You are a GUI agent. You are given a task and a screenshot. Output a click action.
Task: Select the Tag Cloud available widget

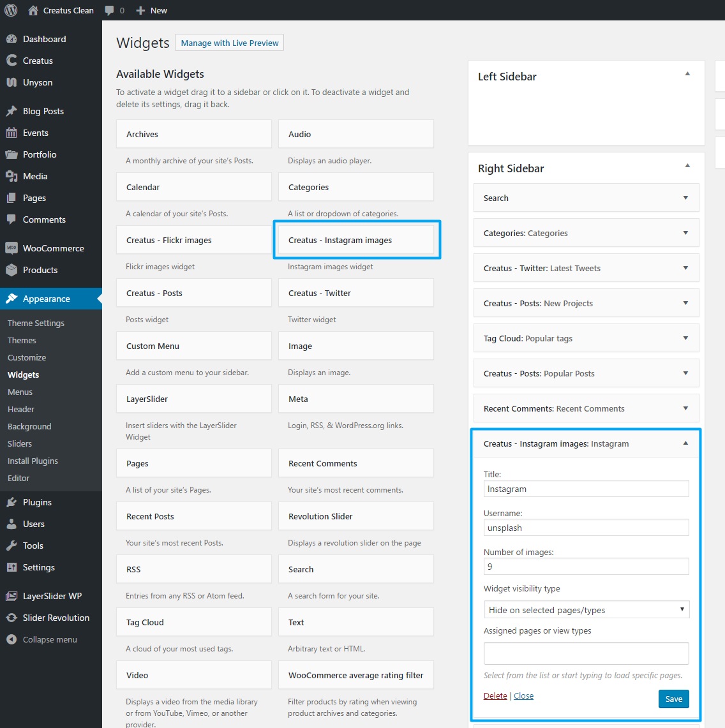(193, 622)
